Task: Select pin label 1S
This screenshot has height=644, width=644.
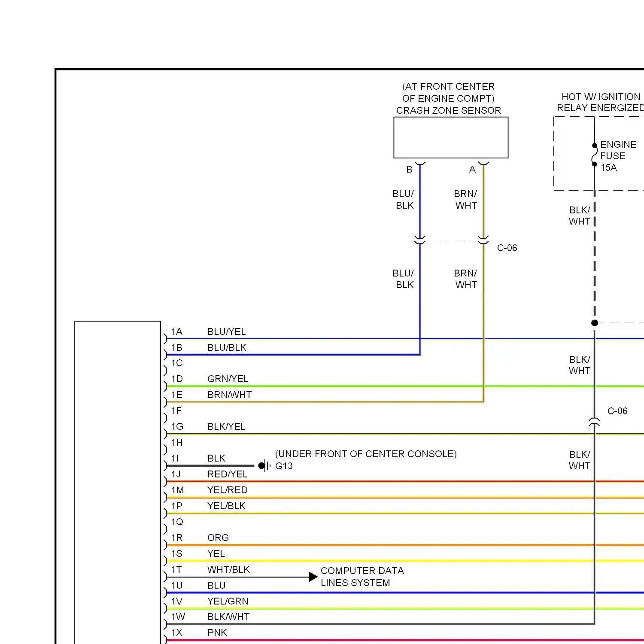Action: pyautogui.click(x=177, y=553)
